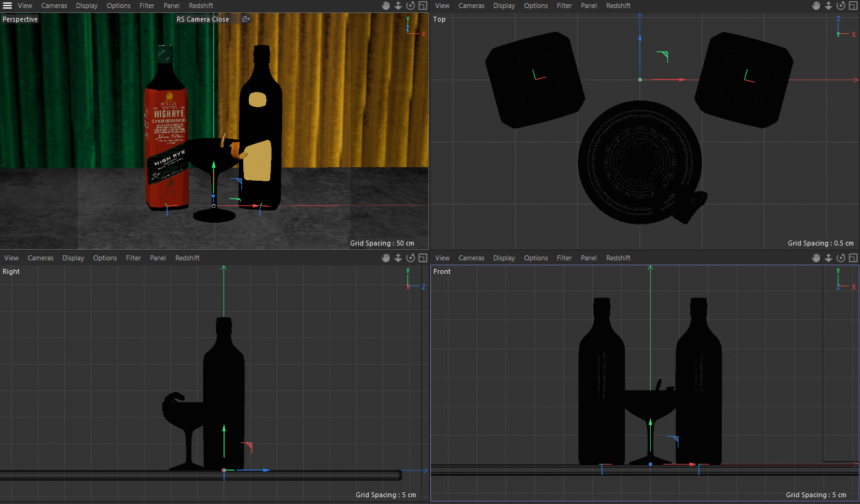The width and height of the screenshot is (860, 504).
Task: Click the Top viewport name label
Action: point(440,19)
